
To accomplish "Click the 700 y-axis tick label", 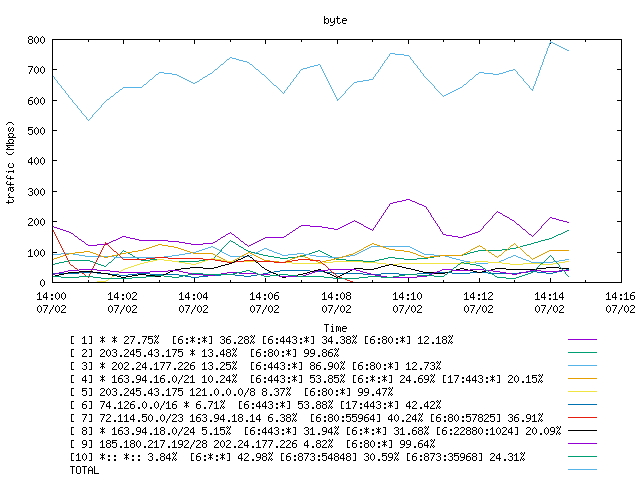I will point(36,70).
